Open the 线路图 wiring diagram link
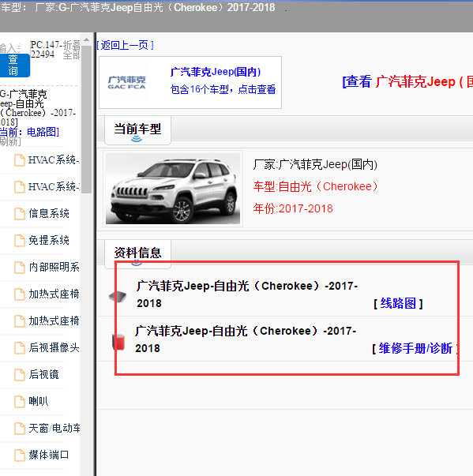This screenshot has height=476, width=473. (398, 303)
